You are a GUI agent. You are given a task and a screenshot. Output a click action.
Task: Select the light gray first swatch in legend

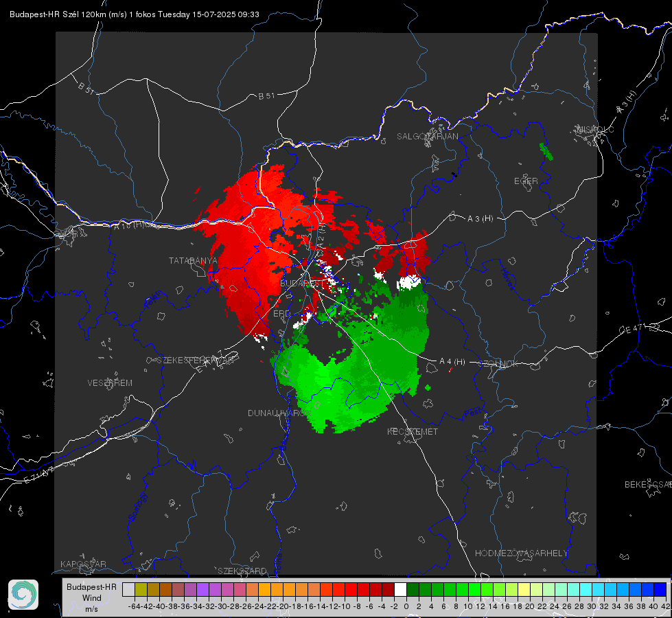coord(128,589)
